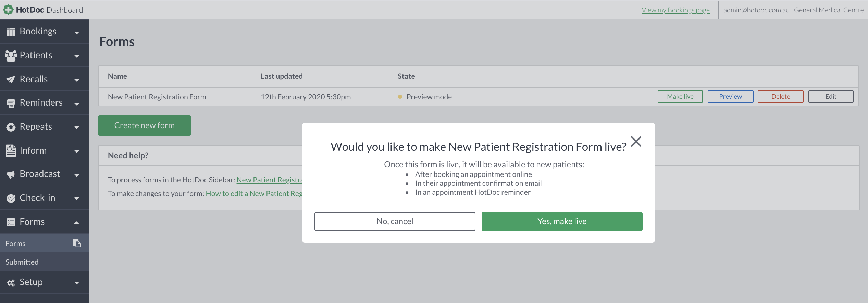Confirm with Yes, make live
The width and height of the screenshot is (868, 303).
[562, 221]
